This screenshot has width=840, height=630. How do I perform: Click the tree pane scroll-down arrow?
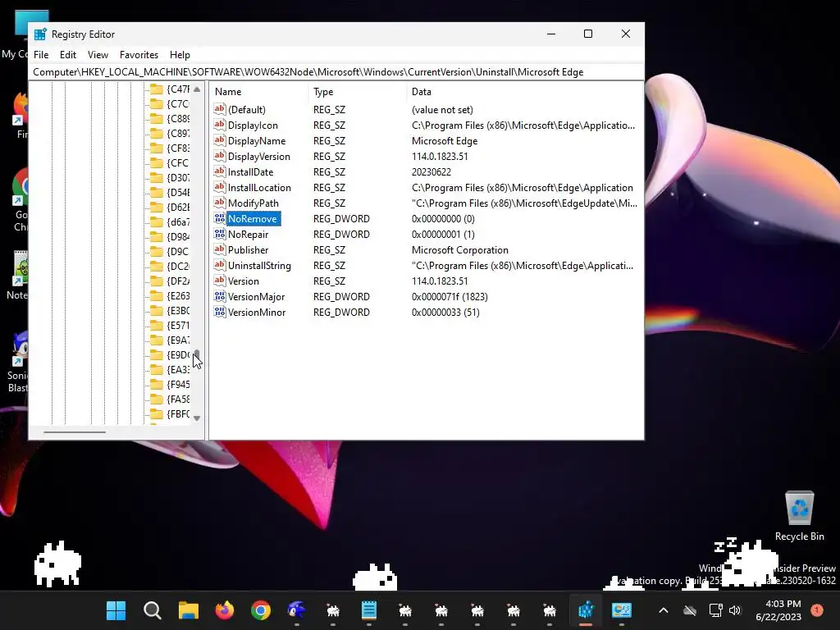click(x=197, y=418)
